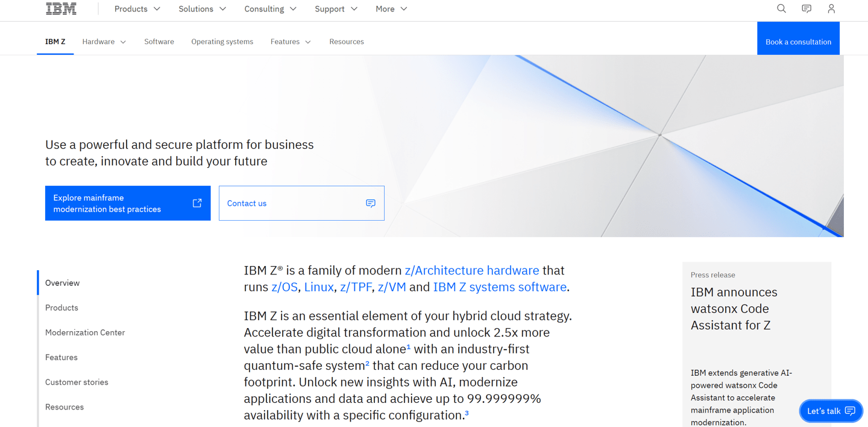
Task: Click the IBM logo
Action: [x=61, y=8]
